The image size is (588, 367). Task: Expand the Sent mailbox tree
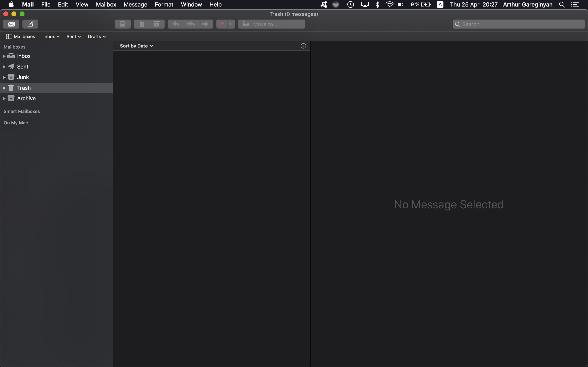[4, 66]
